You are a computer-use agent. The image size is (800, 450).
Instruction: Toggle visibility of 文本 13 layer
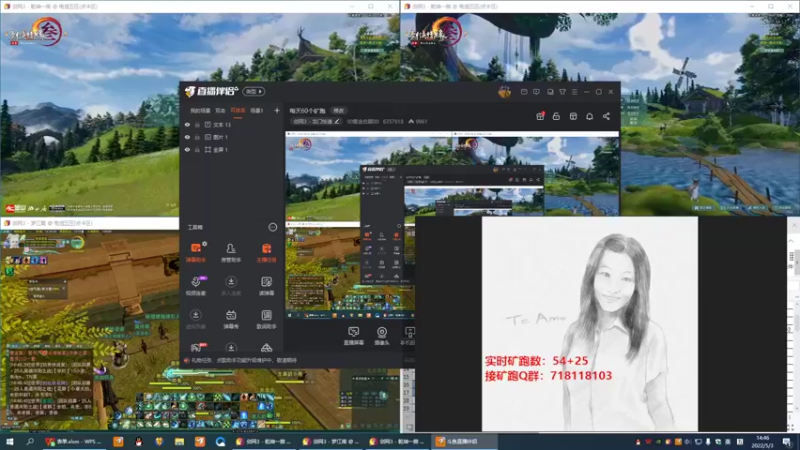point(187,124)
